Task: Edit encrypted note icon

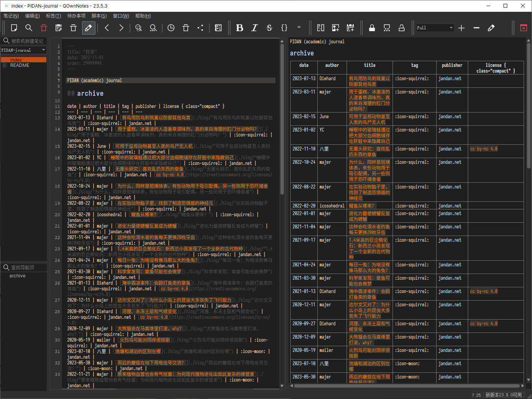Action: 387,28
